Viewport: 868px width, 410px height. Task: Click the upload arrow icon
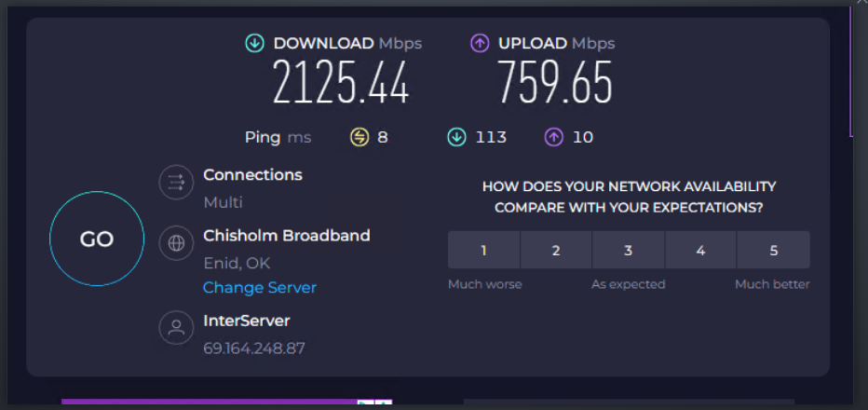480,43
